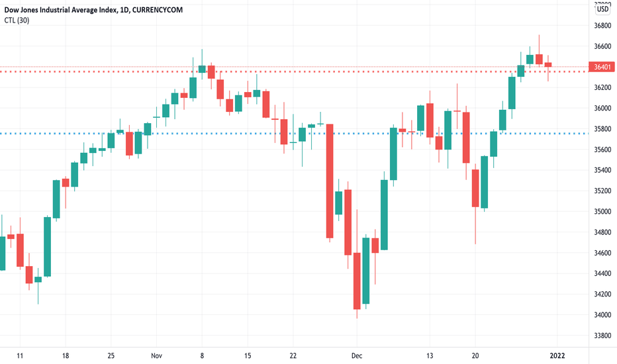Image resolution: width=617 pixels, height=364 pixels.
Task: Open the USD currency selector
Action: [602, 9]
